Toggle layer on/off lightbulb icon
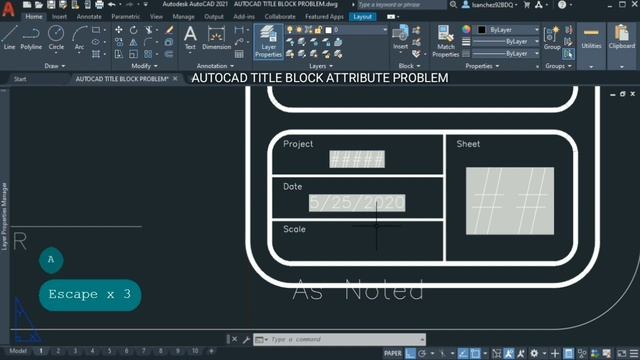Screen dimensions: 640x360 click(x=290, y=30)
